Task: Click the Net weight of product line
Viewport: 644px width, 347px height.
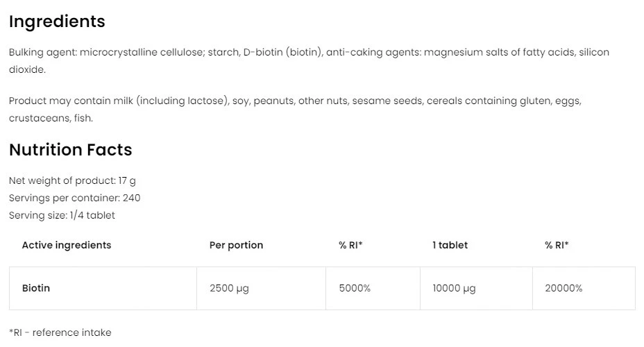Action: click(x=72, y=180)
